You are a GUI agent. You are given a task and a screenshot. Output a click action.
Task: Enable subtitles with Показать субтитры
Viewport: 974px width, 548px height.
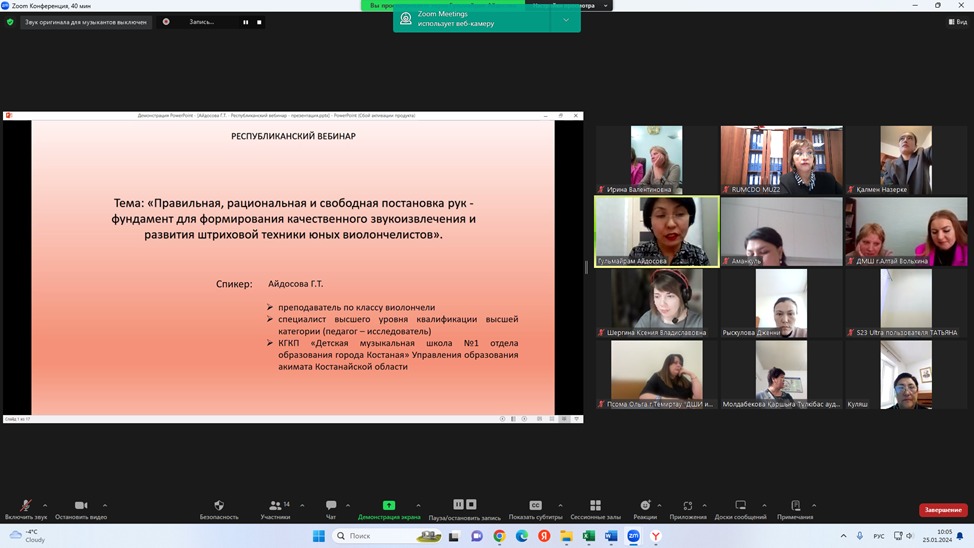click(535, 509)
